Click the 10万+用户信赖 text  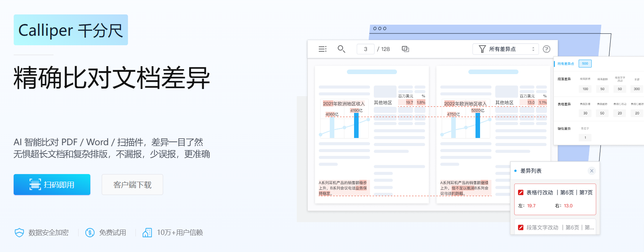180,233
